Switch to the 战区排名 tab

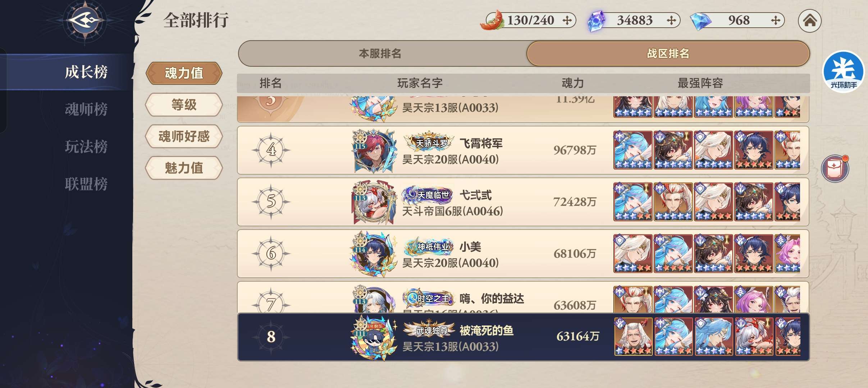click(668, 54)
